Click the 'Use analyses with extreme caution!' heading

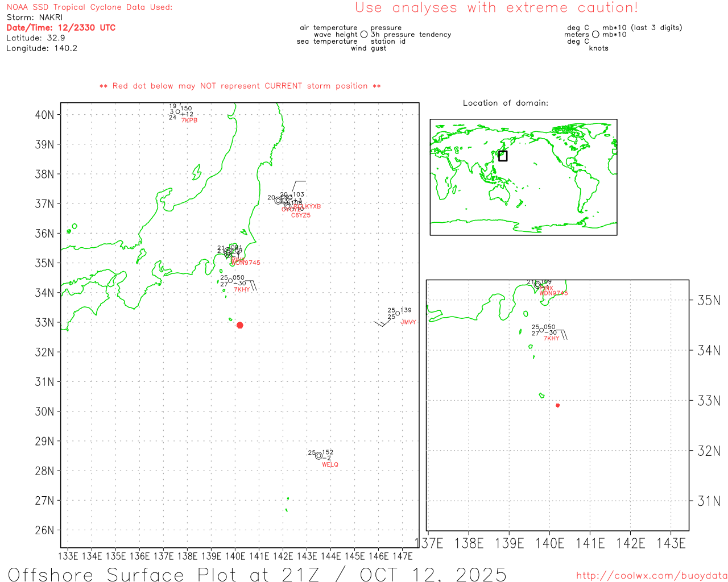click(x=496, y=8)
